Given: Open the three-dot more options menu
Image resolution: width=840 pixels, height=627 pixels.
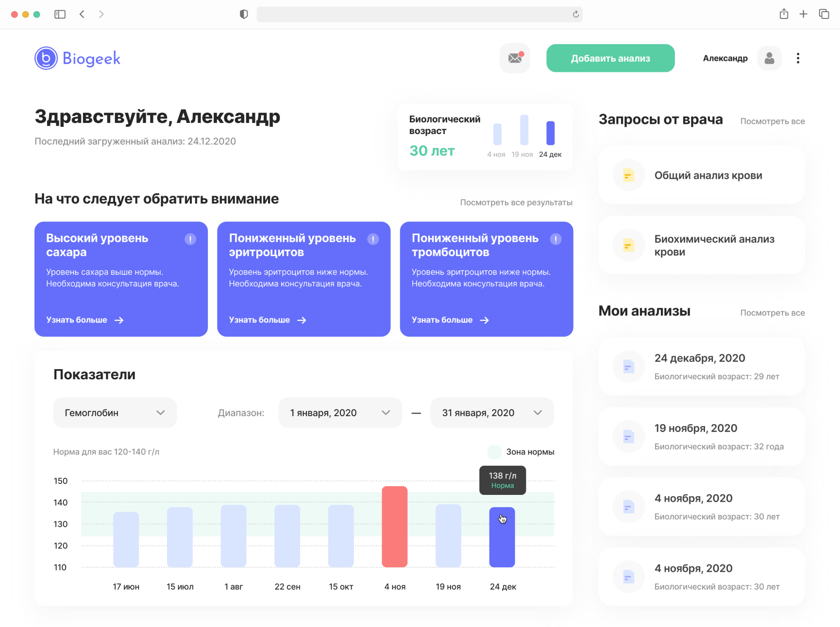Looking at the screenshot, I should (x=798, y=58).
